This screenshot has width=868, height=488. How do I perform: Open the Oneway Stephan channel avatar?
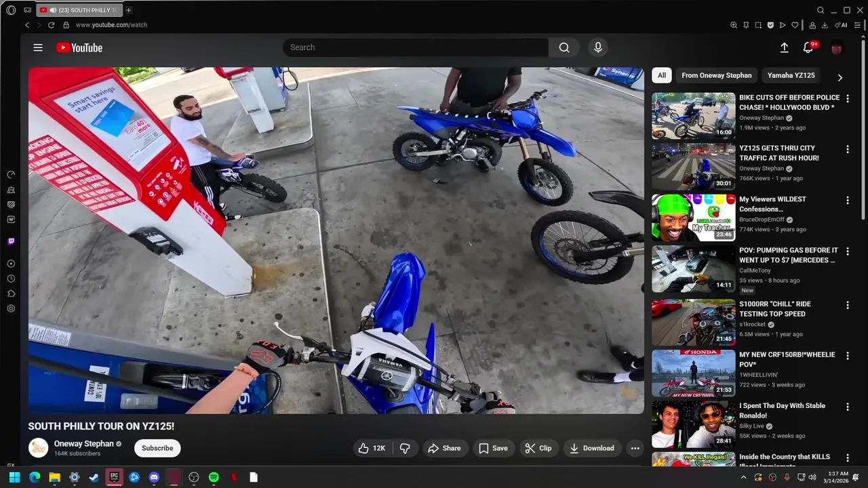[x=38, y=448]
